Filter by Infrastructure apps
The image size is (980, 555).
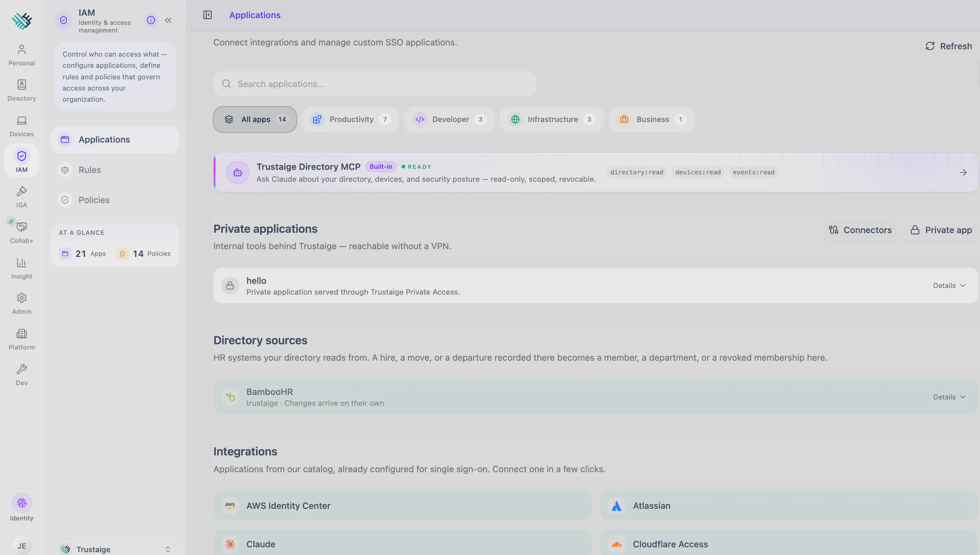pyautogui.click(x=552, y=119)
